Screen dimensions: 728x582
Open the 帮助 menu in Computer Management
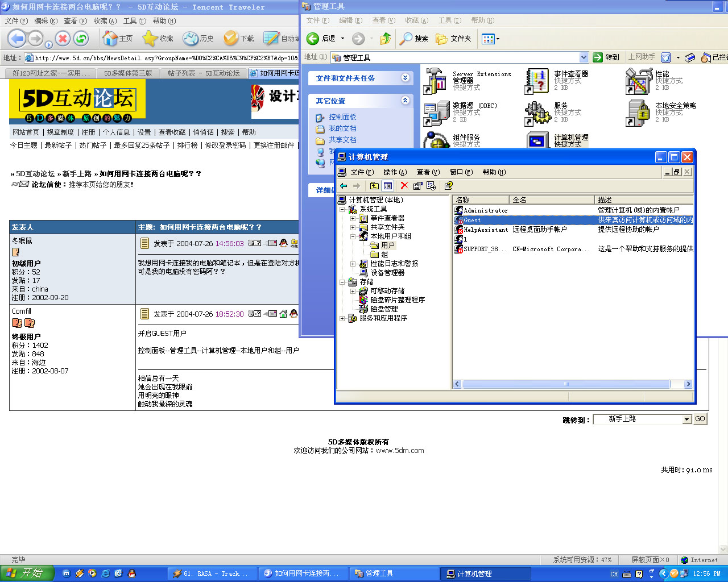494,172
